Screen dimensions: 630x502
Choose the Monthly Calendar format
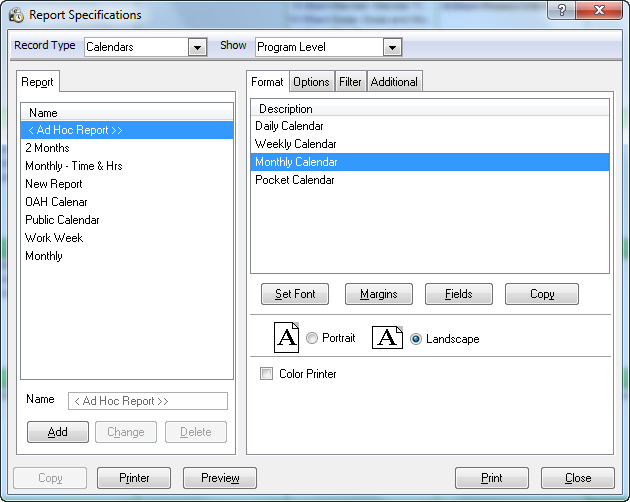(x=430, y=162)
